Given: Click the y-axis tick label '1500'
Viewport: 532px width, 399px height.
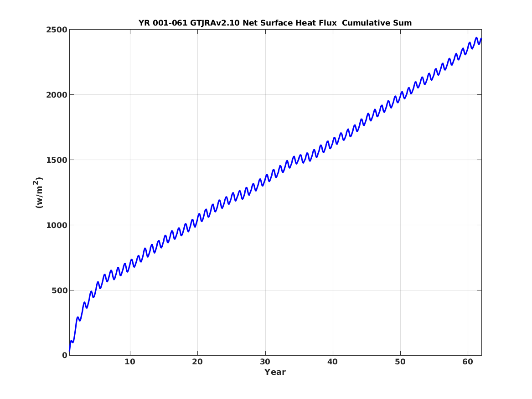Looking at the screenshot, I should tap(57, 160).
